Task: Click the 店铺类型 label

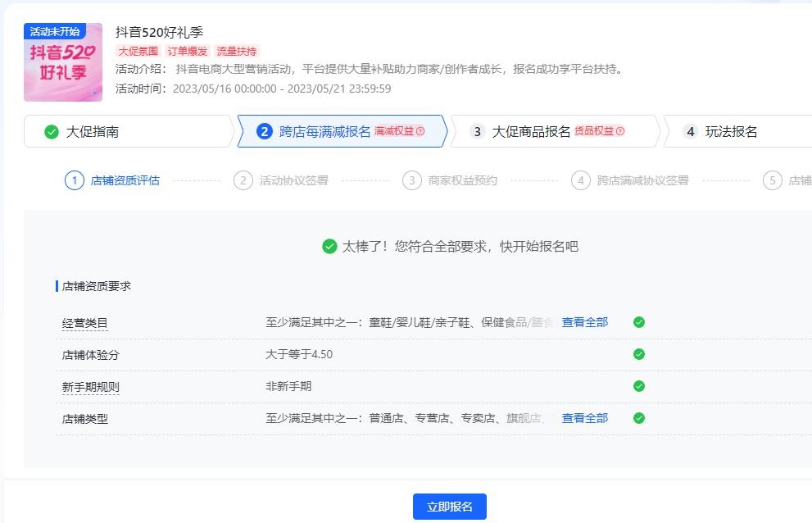Action: pyautogui.click(x=85, y=419)
